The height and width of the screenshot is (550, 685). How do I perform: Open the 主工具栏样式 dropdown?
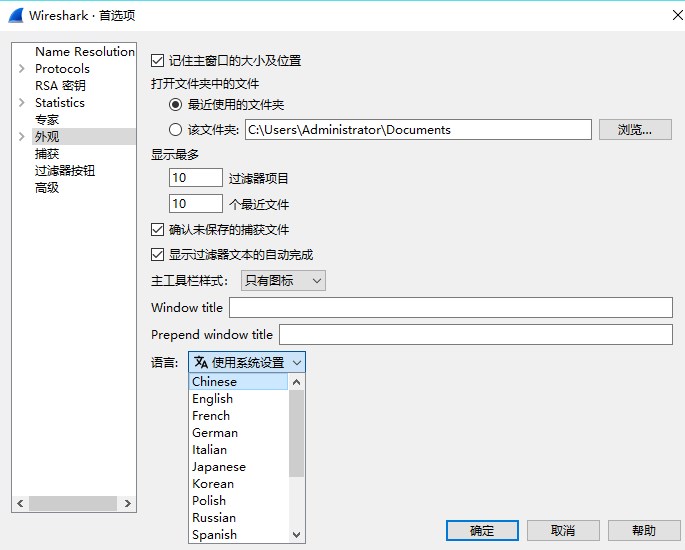tap(283, 280)
